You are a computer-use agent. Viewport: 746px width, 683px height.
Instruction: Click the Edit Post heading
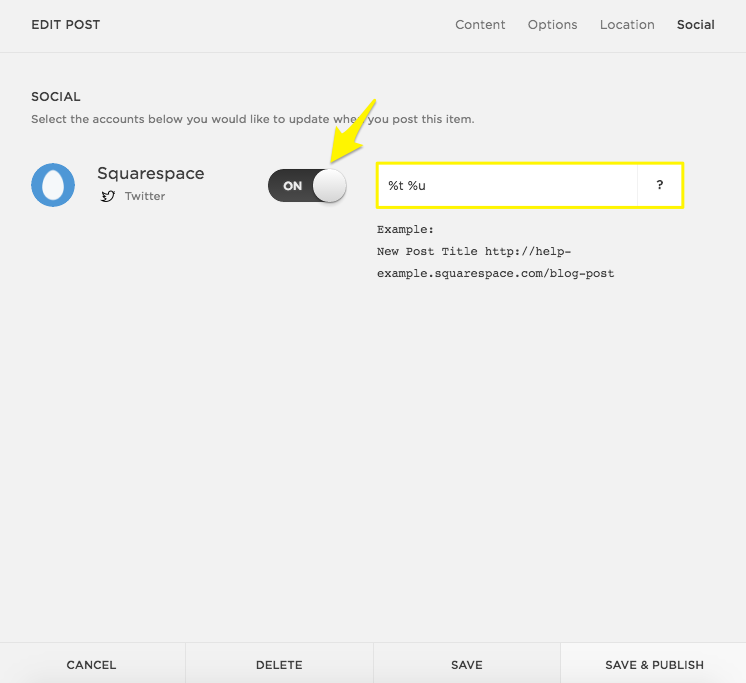66,25
